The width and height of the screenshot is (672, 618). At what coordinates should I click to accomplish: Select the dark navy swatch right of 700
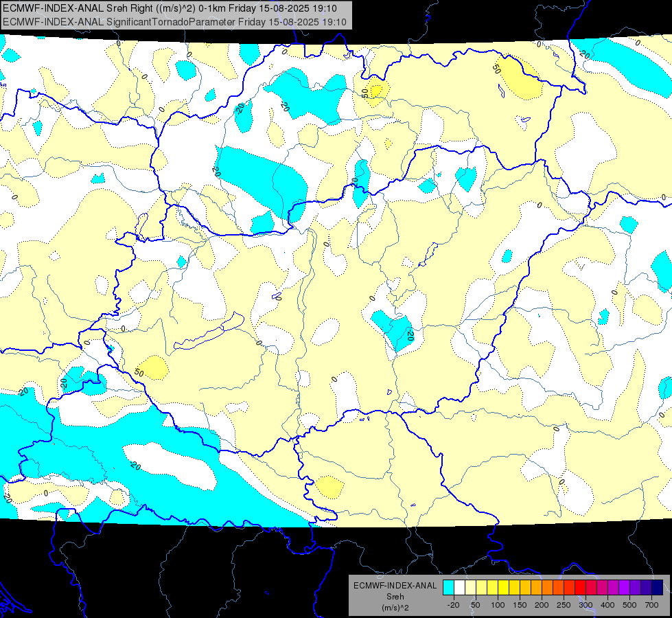(658, 587)
